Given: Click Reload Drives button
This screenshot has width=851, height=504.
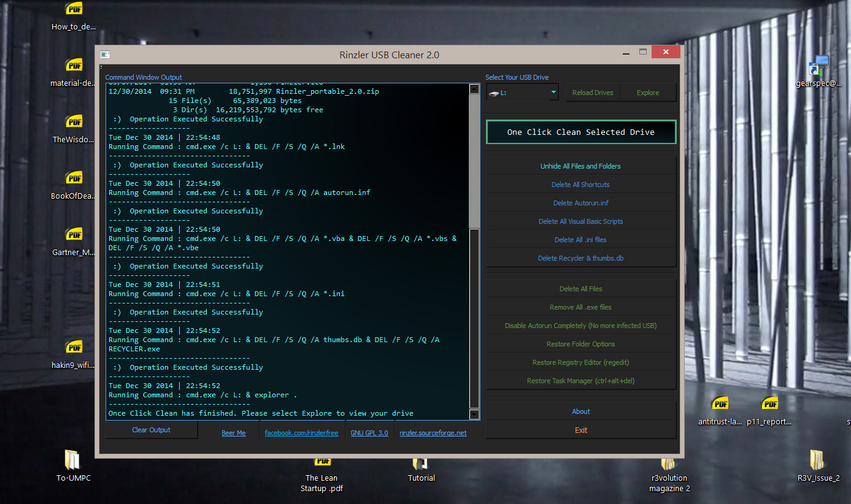Looking at the screenshot, I should [x=592, y=93].
